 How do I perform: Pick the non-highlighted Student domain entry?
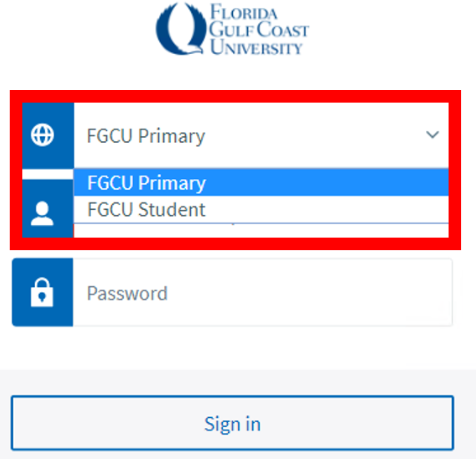tap(261, 209)
